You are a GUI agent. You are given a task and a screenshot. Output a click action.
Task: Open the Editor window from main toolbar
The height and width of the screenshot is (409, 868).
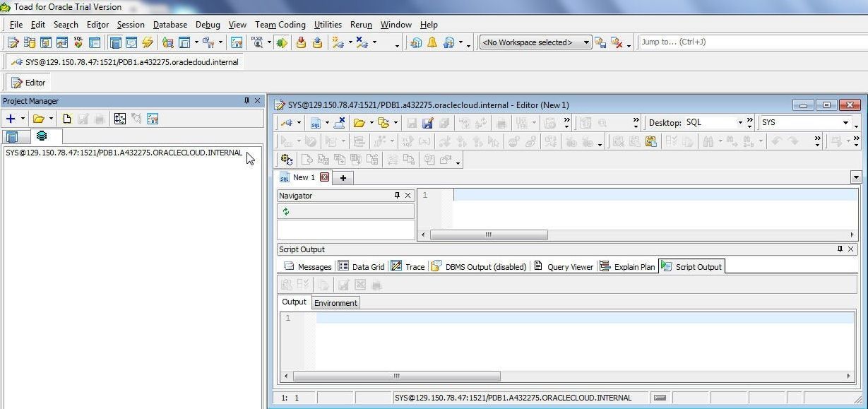pyautogui.click(x=13, y=42)
